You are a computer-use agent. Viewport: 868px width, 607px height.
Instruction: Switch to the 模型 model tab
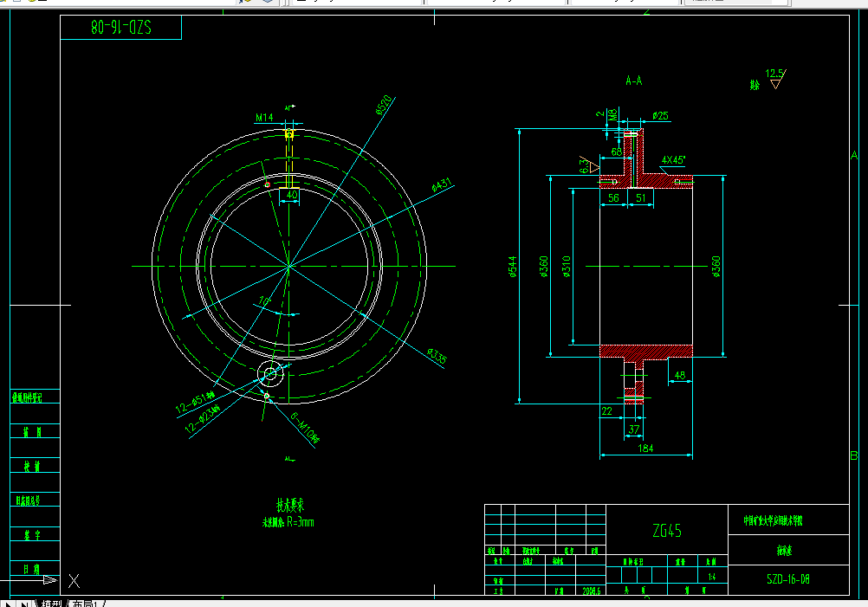tap(51, 604)
